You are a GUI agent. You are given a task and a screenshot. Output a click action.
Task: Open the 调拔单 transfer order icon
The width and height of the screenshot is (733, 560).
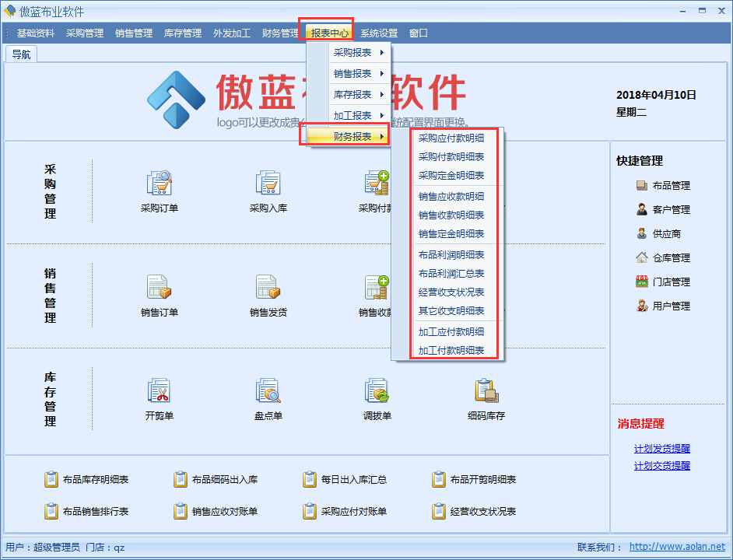coord(377,390)
